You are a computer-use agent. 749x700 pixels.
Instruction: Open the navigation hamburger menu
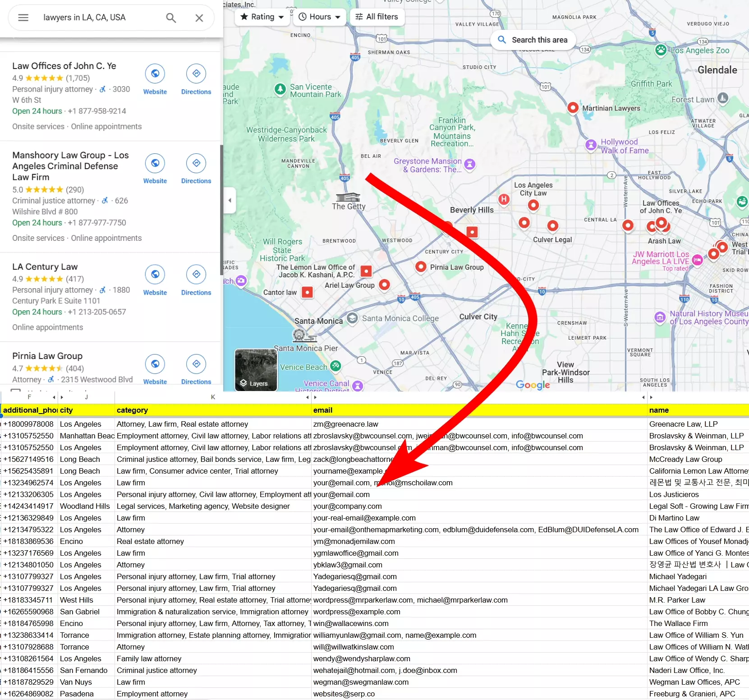point(23,18)
